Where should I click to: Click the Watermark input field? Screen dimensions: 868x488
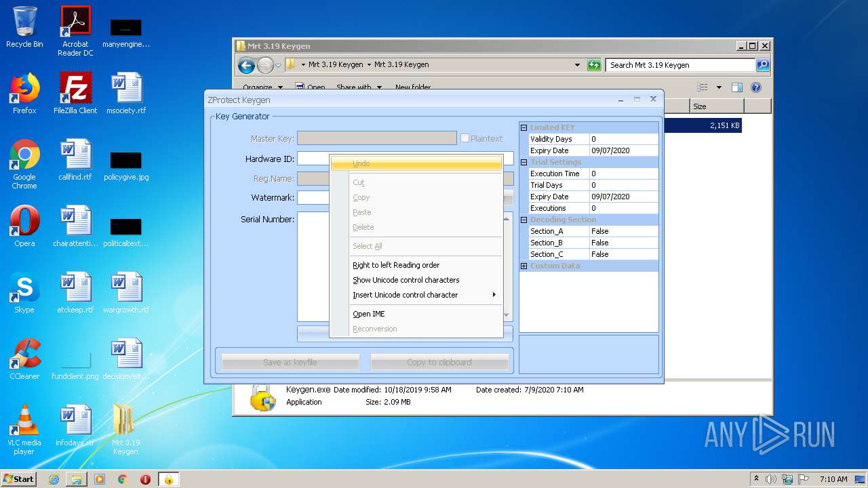click(313, 198)
